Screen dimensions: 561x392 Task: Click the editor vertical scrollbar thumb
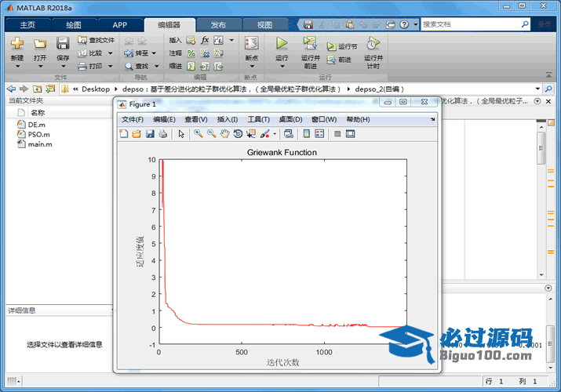(x=541, y=148)
